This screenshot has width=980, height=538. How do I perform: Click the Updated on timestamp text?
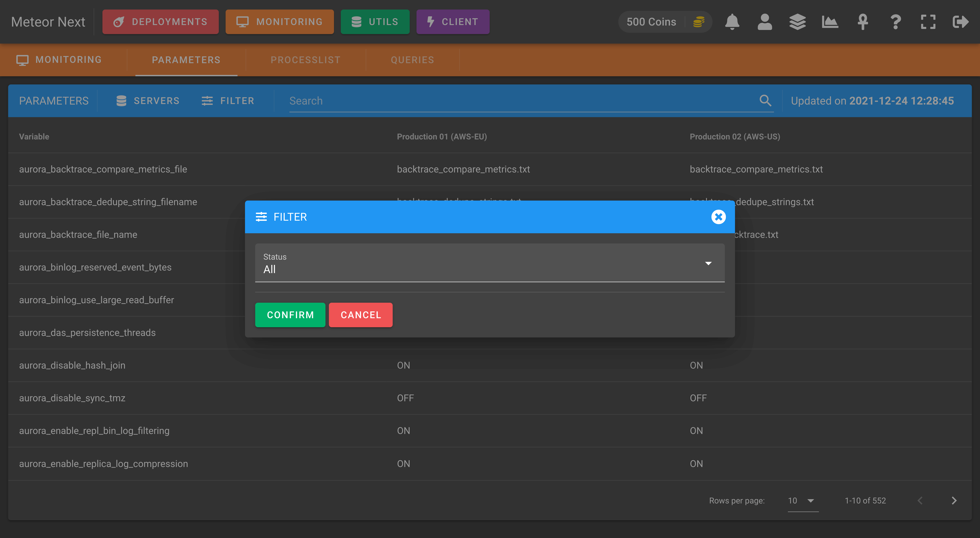coord(872,101)
